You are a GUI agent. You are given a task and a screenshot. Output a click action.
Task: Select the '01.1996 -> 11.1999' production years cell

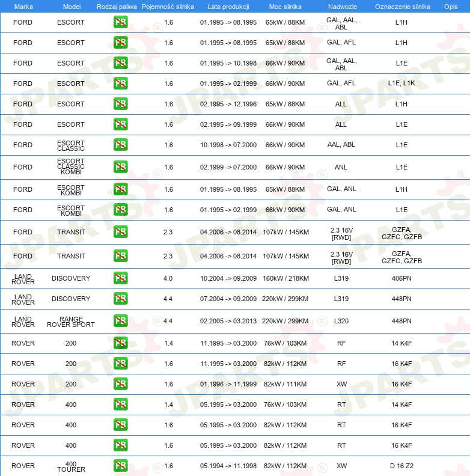pyautogui.click(x=228, y=384)
